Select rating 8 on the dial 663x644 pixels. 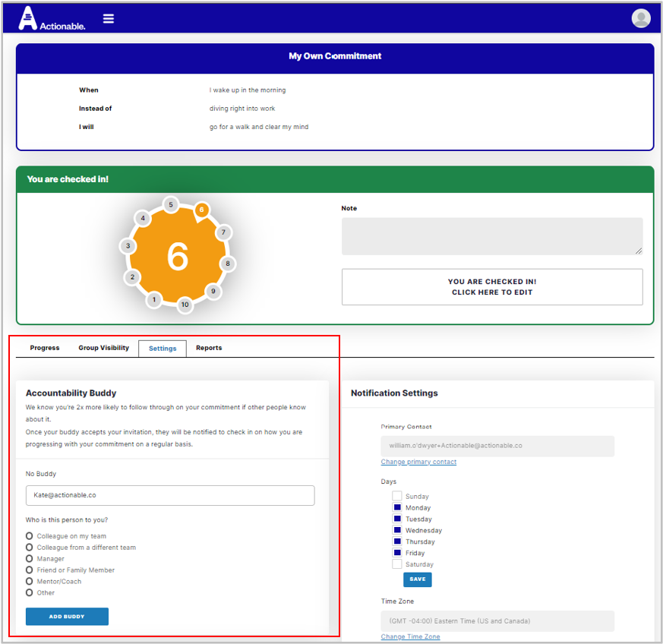click(x=227, y=264)
